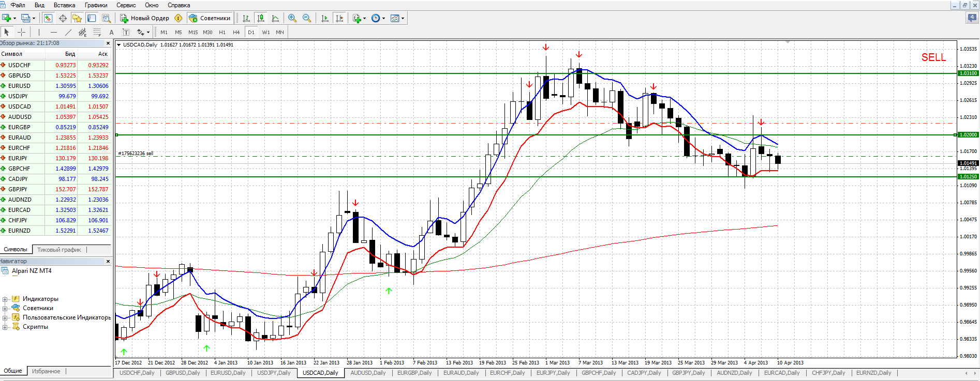This screenshot has height=381, width=980.
Task: Open the Избранное tab in Navigator
Action: (x=46, y=371)
